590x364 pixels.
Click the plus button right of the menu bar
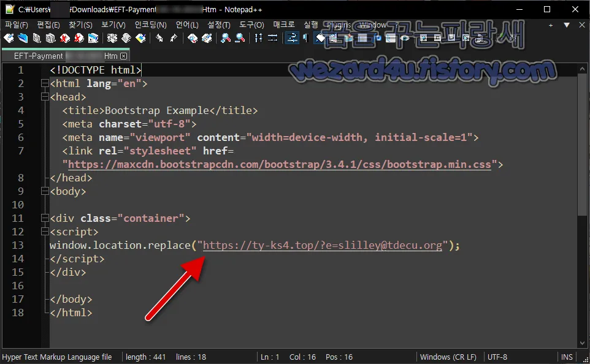point(551,25)
